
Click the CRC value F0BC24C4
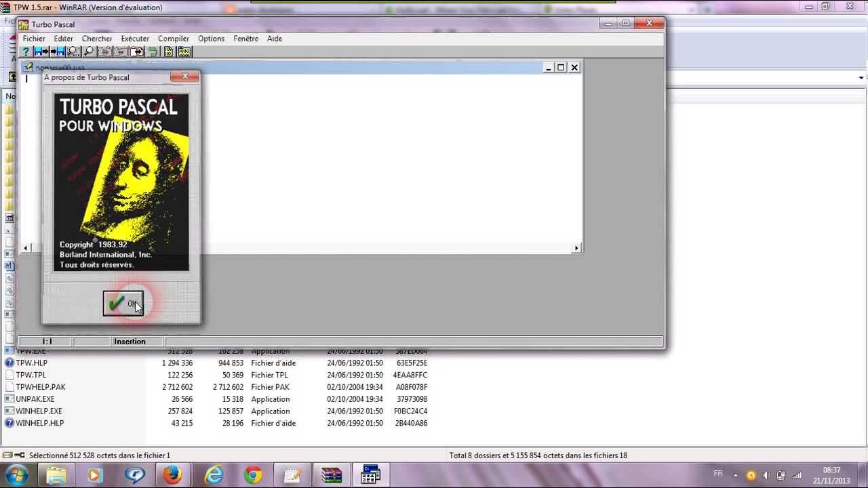[410, 411]
